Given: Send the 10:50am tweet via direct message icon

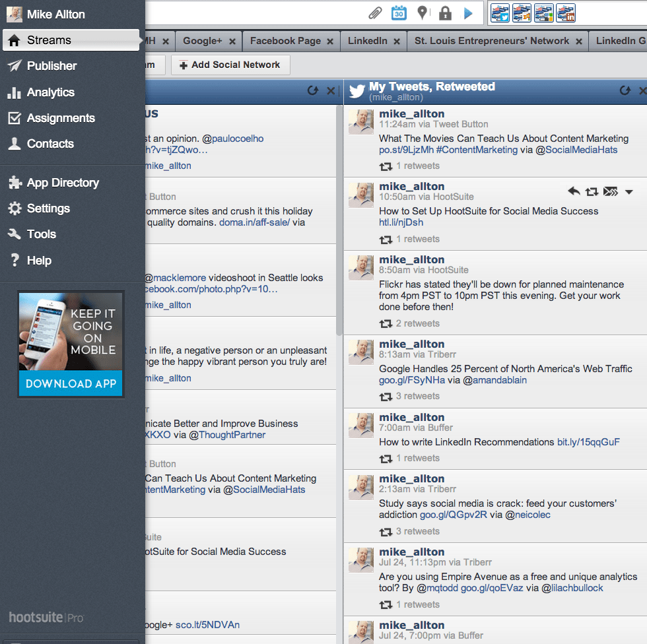Looking at the screenshot, I should [x=611, y=191].
